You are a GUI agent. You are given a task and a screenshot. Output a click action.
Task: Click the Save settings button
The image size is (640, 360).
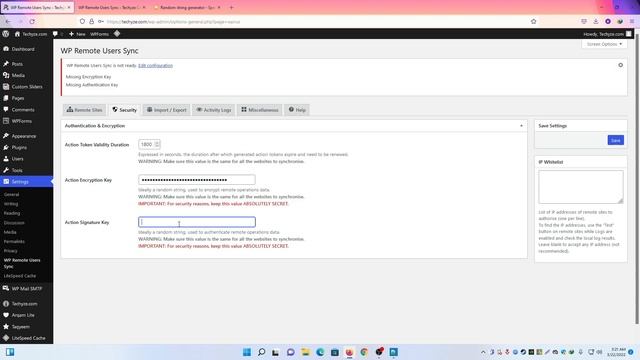coord(616,140)
